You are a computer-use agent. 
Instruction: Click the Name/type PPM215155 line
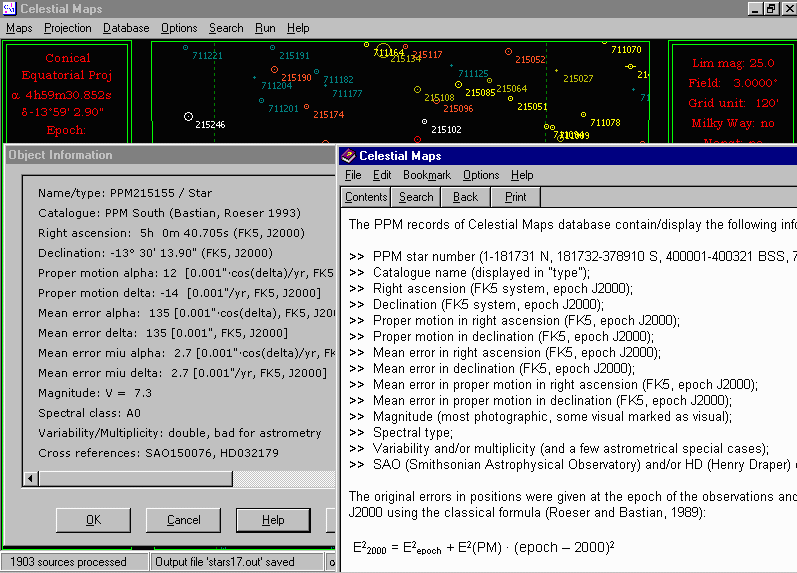click(125, 193)
